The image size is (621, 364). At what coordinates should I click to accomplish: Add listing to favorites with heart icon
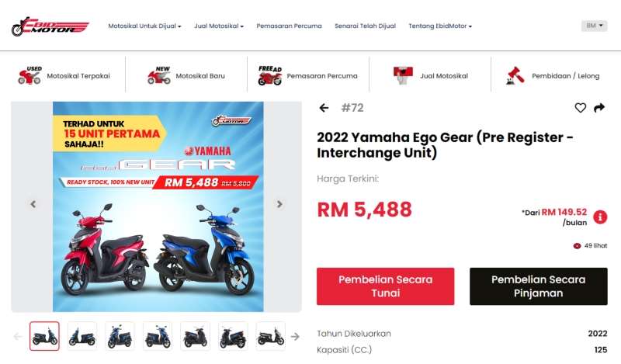click(x=580, y=108)
